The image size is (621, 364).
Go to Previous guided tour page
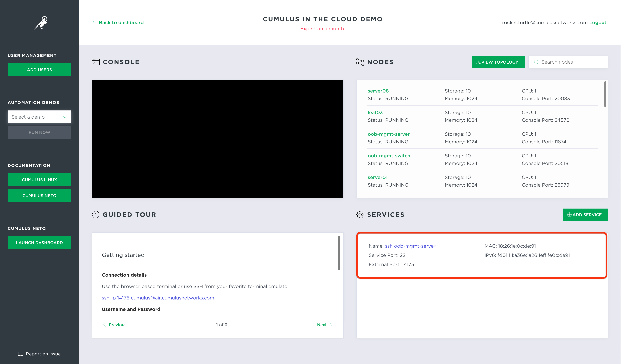coord(115,325)
